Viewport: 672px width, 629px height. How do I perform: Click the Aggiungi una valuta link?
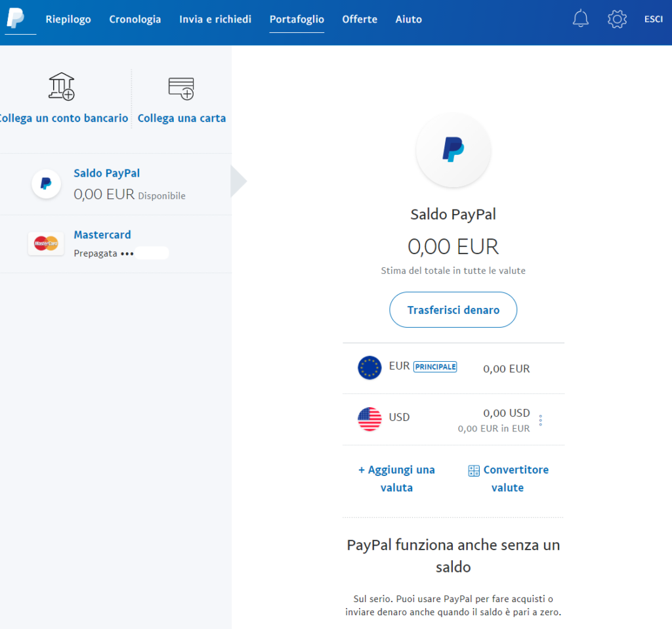(x=397, y=479)
